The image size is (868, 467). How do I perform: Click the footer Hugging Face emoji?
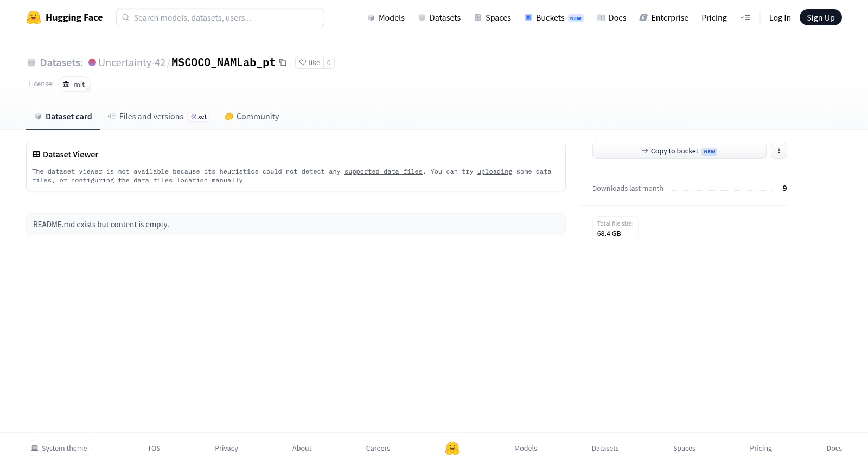tap(452, 448)
